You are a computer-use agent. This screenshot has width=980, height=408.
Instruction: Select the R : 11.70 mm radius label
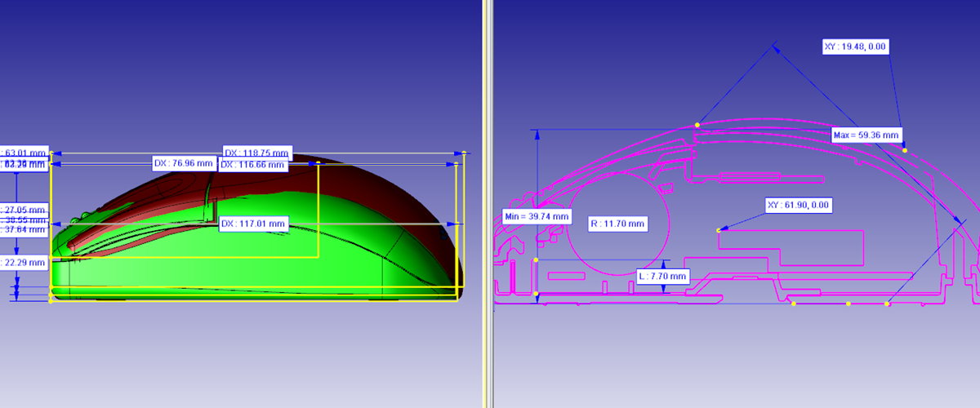coord(617,223)
